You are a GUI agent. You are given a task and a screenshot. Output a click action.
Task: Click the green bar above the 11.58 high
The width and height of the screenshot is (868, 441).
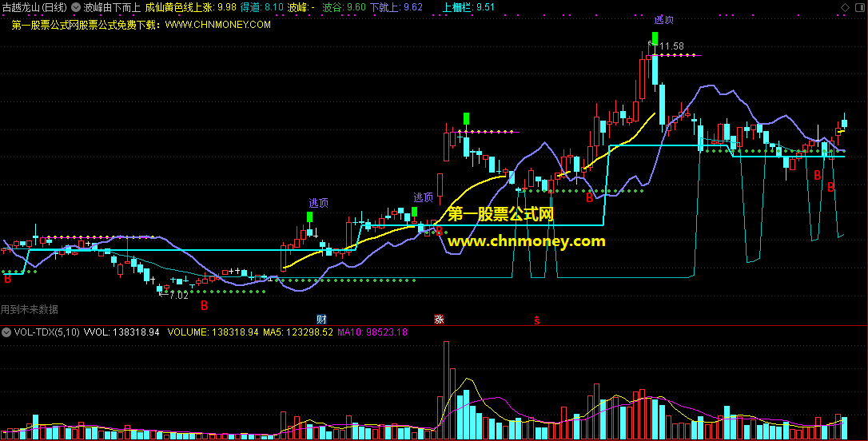point(655,38)
